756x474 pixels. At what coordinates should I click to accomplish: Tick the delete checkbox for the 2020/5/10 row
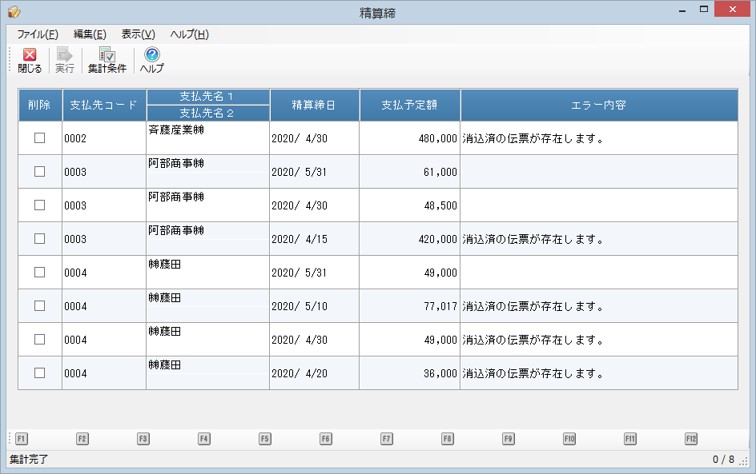[40, 306]
